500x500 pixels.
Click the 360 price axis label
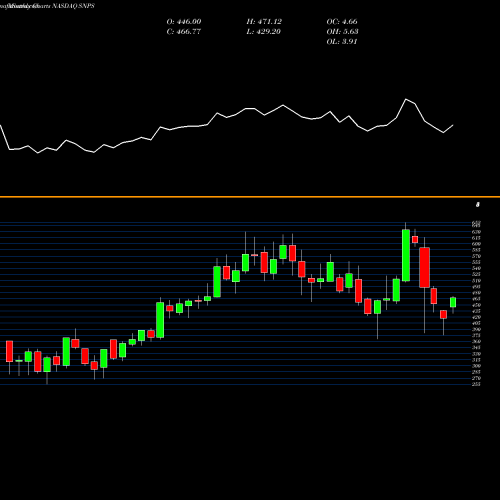pyautogui.click(x=476, y=342)
